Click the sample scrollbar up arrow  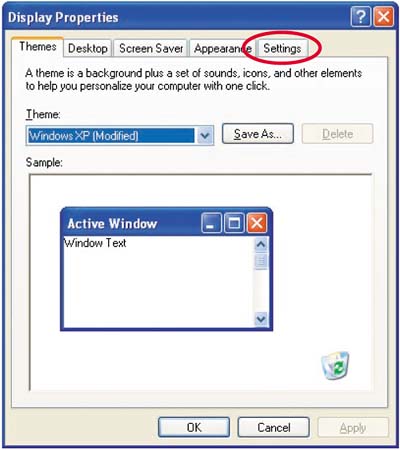click(x=261, y=245)
